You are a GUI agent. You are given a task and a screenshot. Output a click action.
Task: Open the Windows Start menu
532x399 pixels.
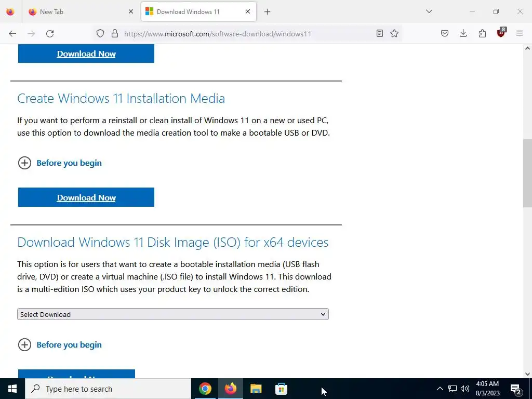[12, 389]
